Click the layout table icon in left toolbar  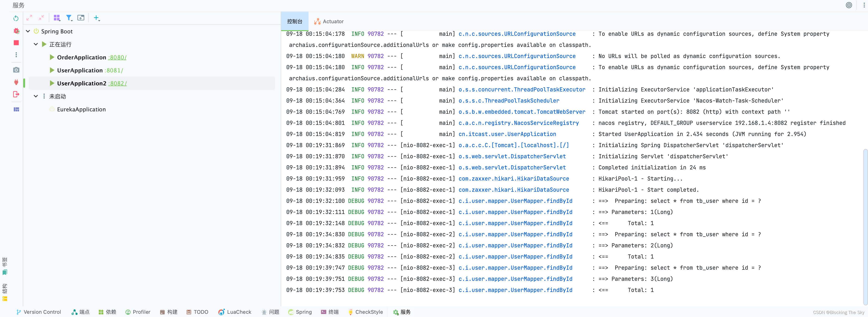pyautogui.click(x=16, y=109)
